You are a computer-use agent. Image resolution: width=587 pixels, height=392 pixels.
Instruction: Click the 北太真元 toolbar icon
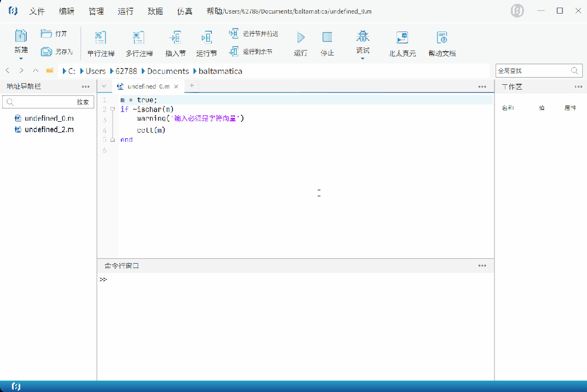pyautogui.click(x=402, y=38)
